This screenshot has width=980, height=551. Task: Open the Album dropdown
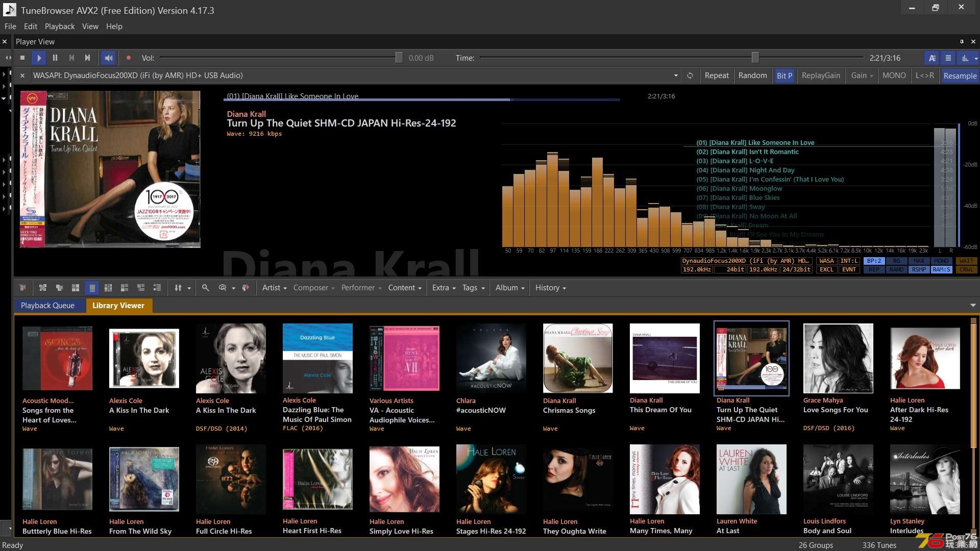click(510, 288)
